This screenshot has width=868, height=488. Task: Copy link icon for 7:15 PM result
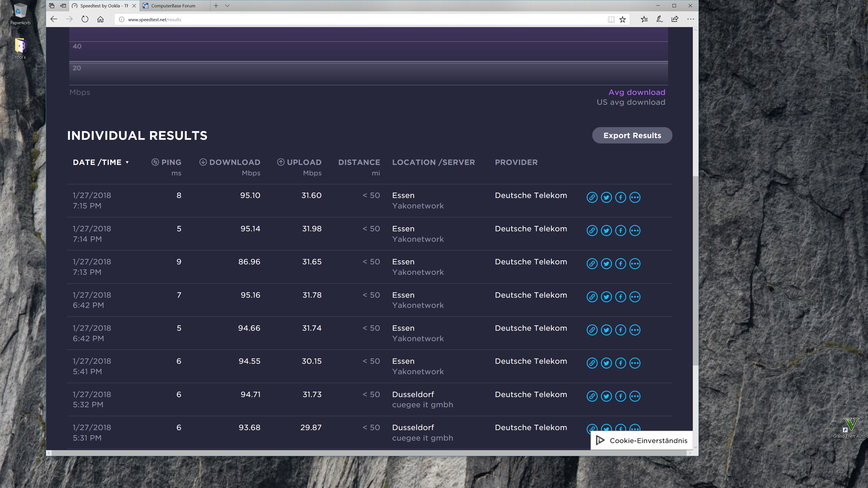tap(592, 197)
